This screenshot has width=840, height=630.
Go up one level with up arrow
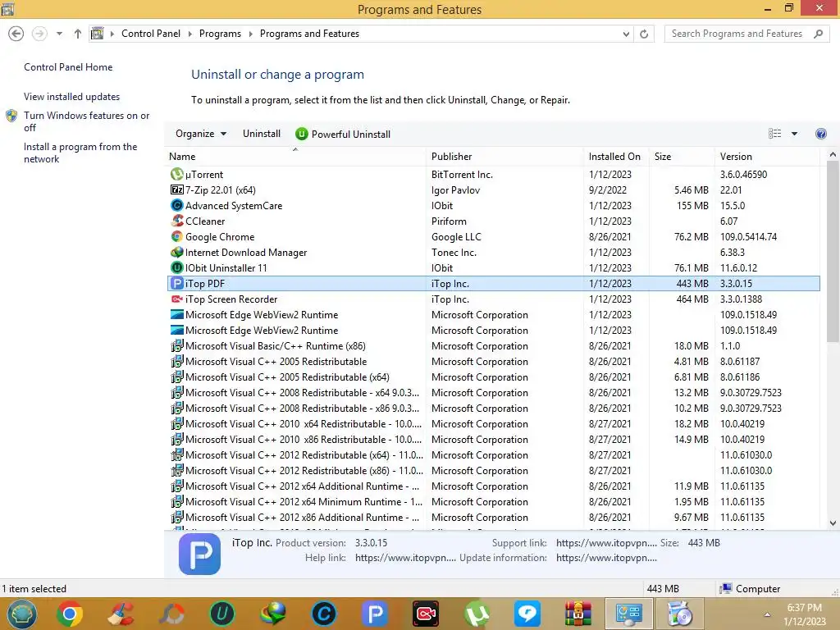click(78, 33)
